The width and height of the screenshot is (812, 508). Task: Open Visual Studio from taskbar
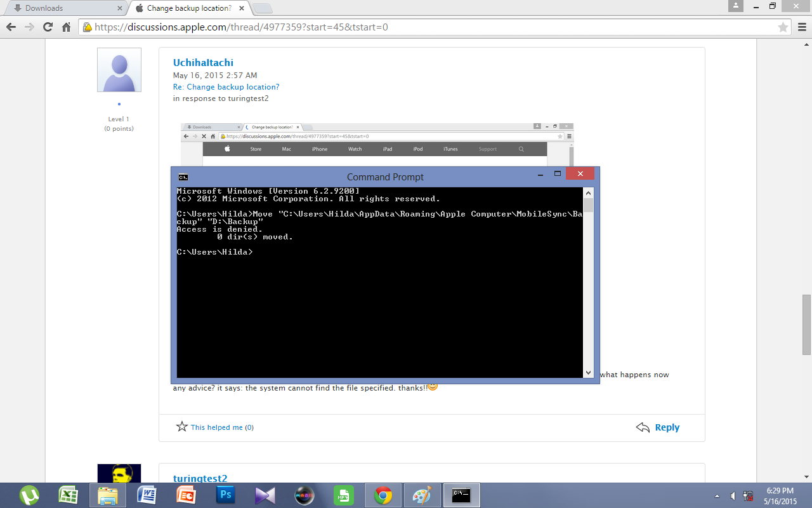coord(265,495)
